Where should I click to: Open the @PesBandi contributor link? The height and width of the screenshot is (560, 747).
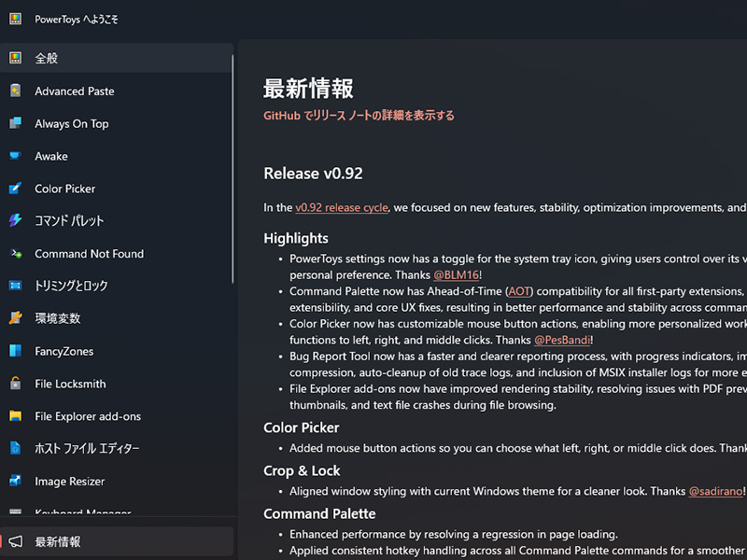point(562,340)
